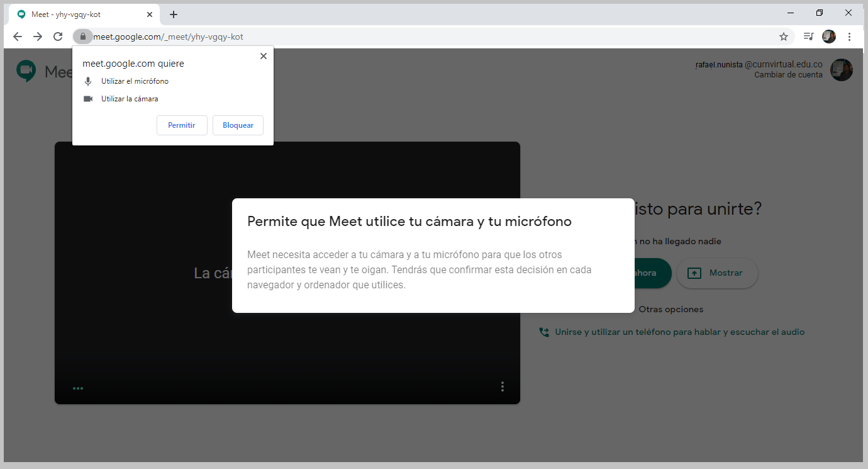Click the camera icon in permission popup
The height and width of the screenshot is (469, 868).
tap(88, 99)
